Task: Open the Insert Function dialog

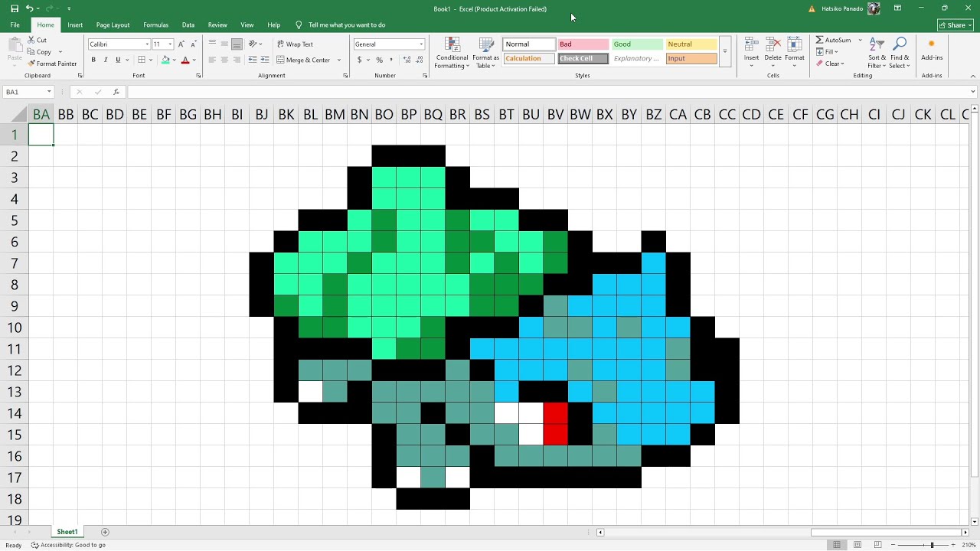Action: (x=116, y=92)
